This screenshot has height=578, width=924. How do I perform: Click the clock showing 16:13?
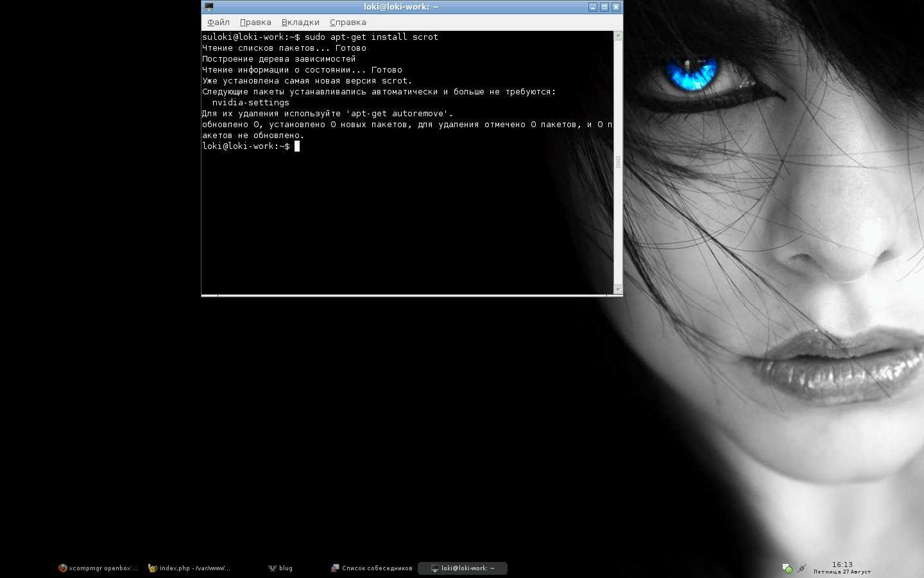[x=841, y=565]
